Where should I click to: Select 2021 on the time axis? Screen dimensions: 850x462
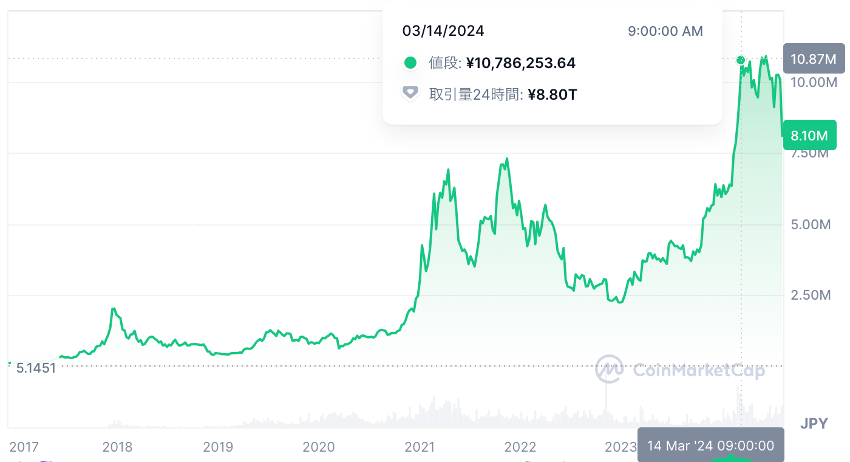coord(420,447)
